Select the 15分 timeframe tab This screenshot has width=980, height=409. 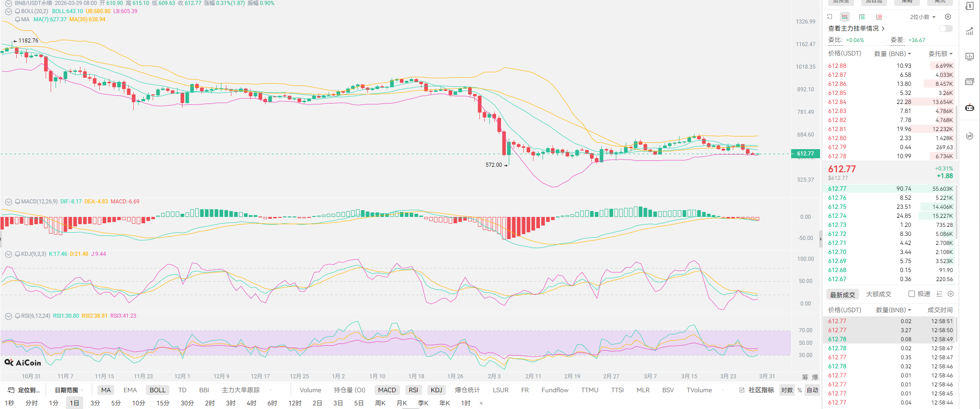pos(163,403)
